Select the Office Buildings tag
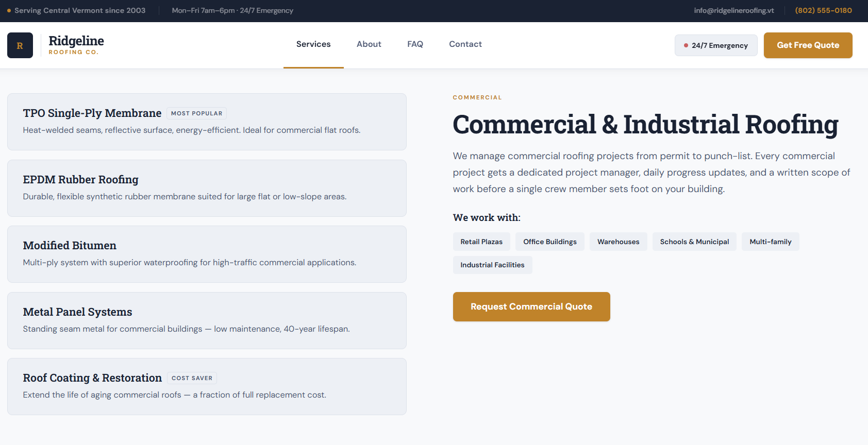The height and width of the screenshot is (445, 868). [550, 242]
